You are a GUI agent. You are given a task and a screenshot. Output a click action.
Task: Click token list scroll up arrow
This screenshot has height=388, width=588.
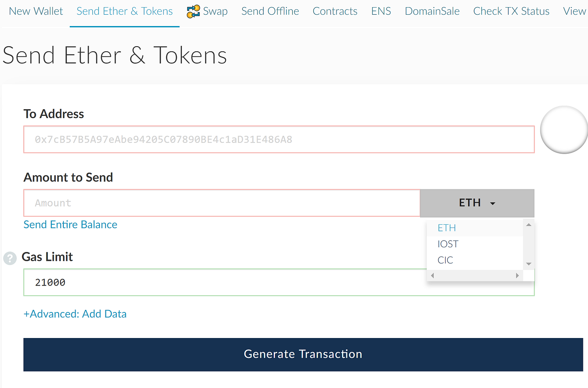pyautogui.click(x=529, y=225)
